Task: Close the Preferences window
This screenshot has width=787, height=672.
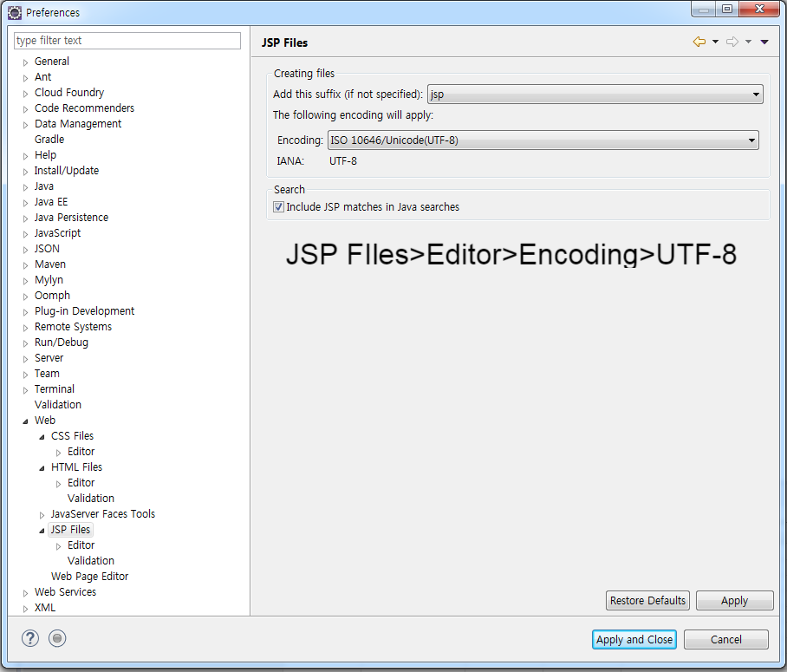Action: point(759,9)
